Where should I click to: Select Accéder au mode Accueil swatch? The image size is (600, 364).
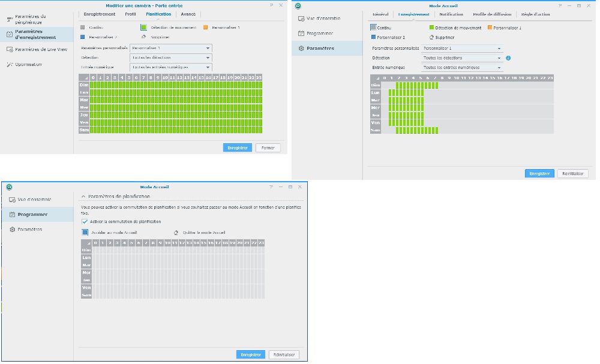tap(85, 233)
